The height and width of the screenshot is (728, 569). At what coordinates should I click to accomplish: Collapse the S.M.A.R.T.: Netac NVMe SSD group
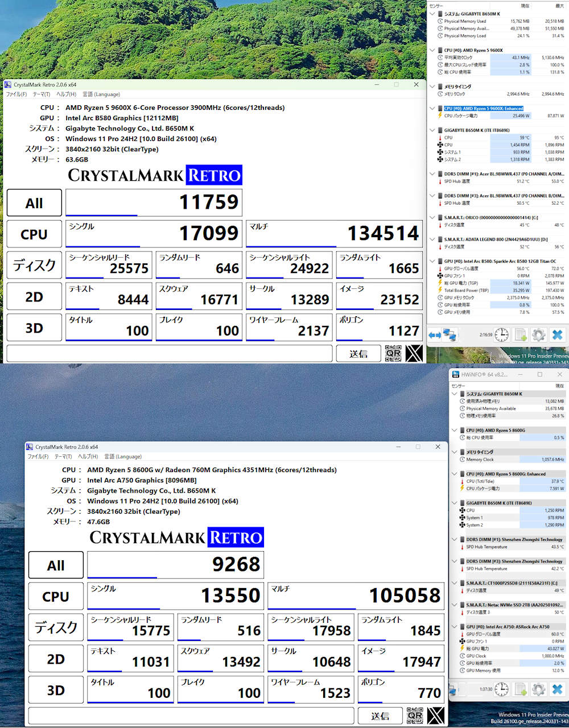pyautogui.click(x=455, y=605)
